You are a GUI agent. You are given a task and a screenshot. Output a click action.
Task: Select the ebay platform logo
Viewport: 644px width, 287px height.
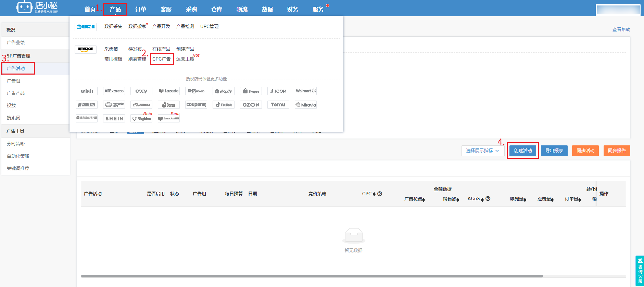pos(141,91)
